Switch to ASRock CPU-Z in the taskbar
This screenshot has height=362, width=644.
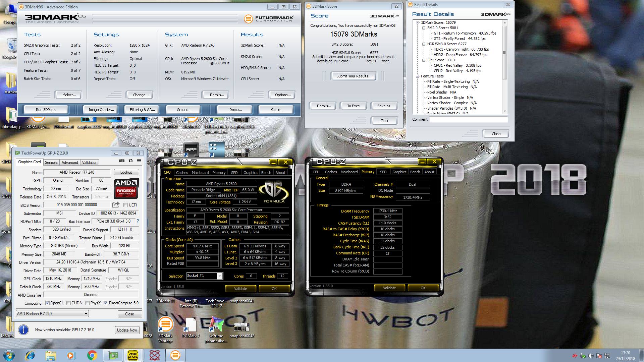coord(133,355)
